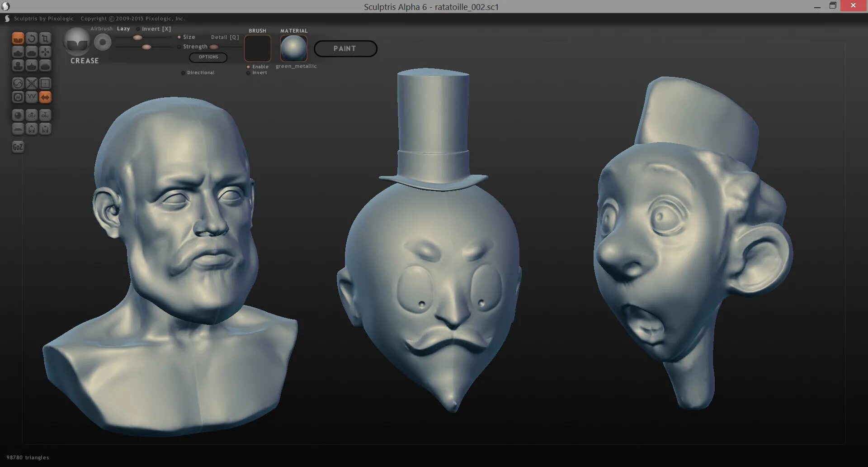Open the empty Brush texture slot
This screenshot has width=868, height=467.
(x=258, y=48)
